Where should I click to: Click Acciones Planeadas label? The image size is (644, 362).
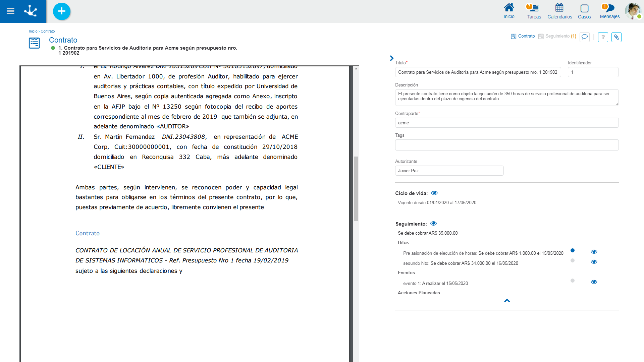[x=419, y=293]
